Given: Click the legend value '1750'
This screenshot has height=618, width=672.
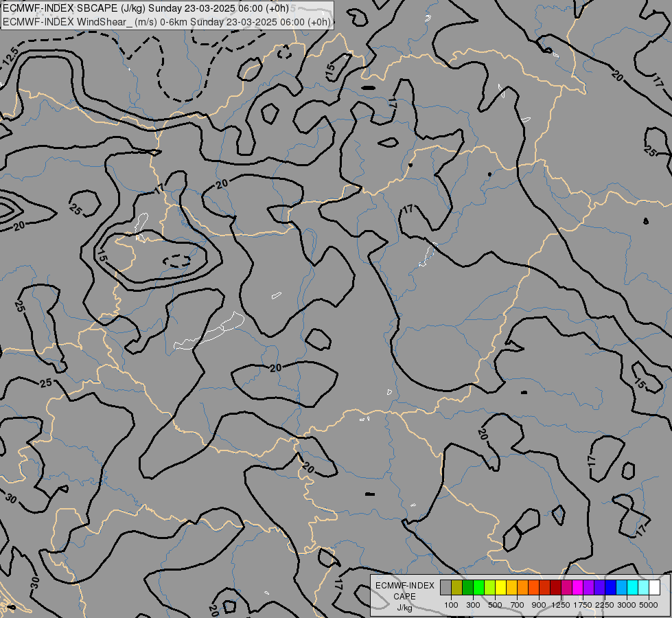Looking at the screenshot, I should (583, 605).
